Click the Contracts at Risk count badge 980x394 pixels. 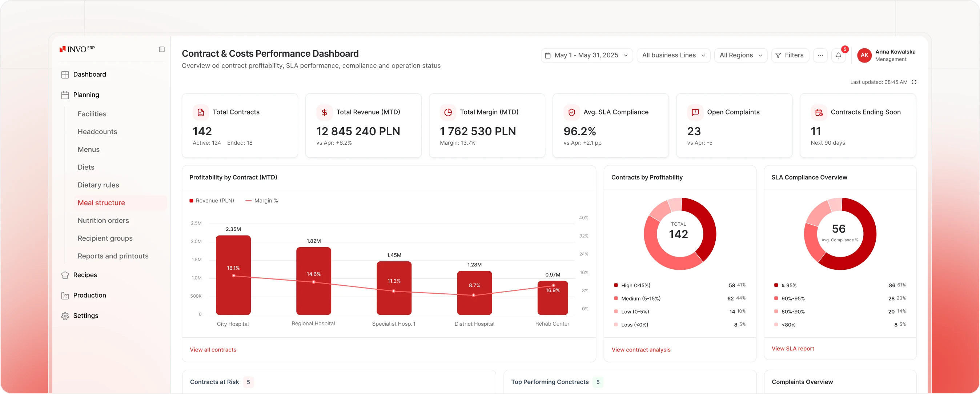coord(248,382)
